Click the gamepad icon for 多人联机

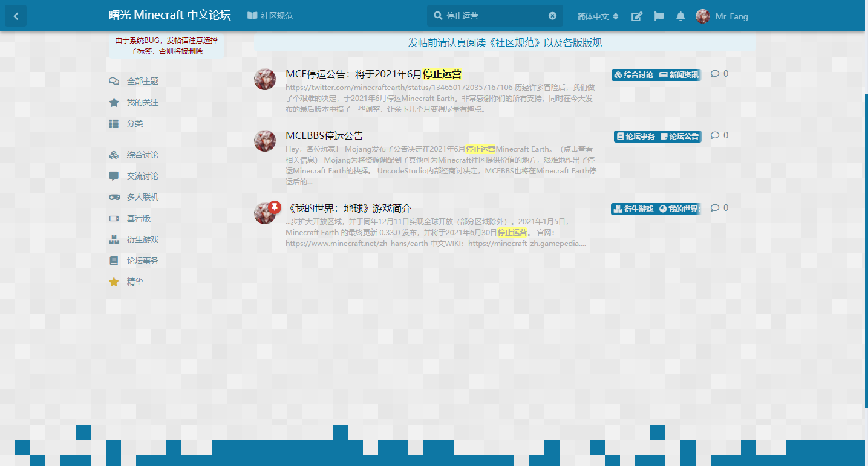[114, 197]
